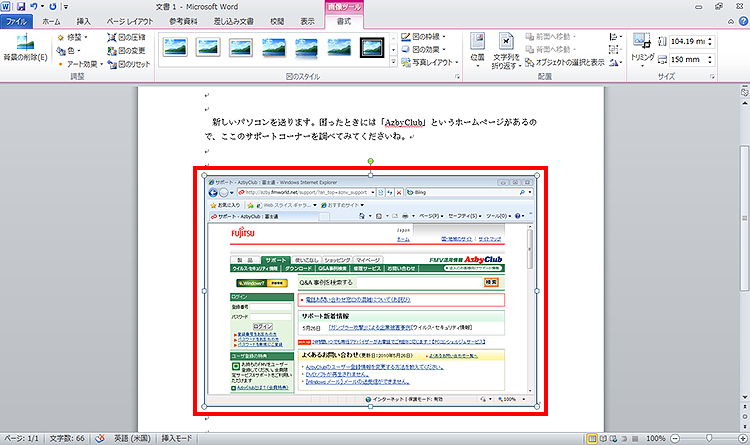Click the 背景の削除 (Remove Background) button
The width and height of the screenshot is (750, 445).
tap(25, 48)
